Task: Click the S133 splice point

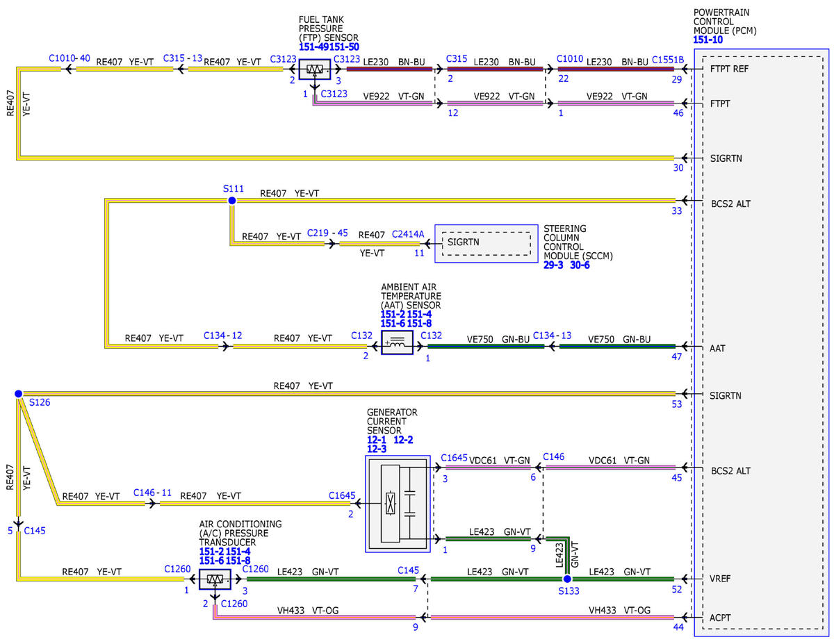Action: (x=567, y=579)
